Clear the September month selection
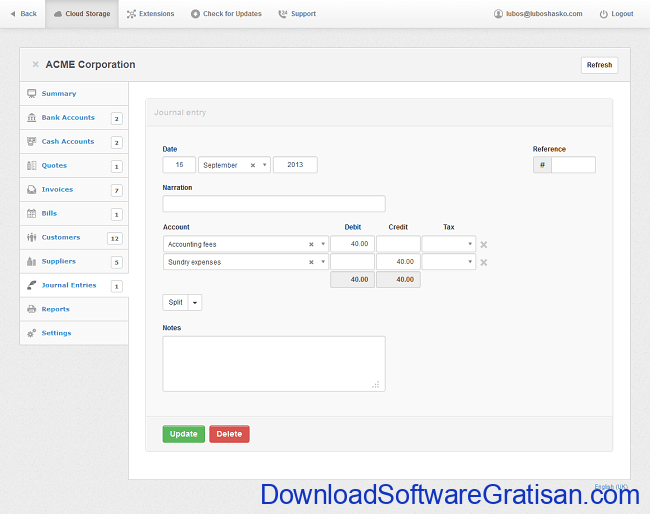 click(253, 165)
